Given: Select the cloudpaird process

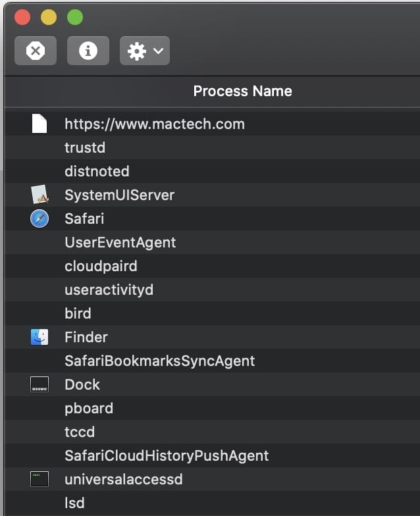Looking at the screenshot, I should click(x=101, y=266).
